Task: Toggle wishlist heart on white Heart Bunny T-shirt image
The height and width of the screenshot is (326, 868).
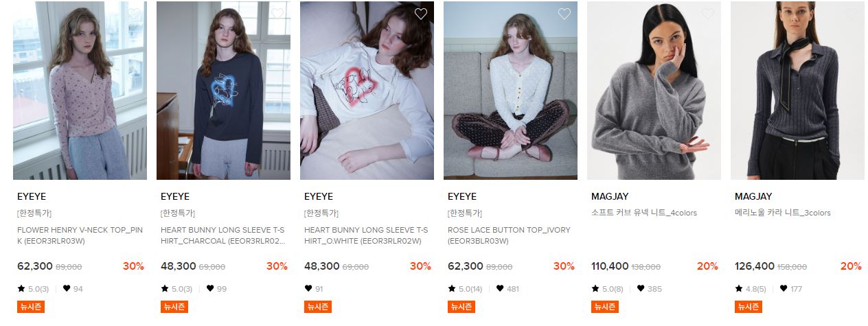Action: coord(421,14)
